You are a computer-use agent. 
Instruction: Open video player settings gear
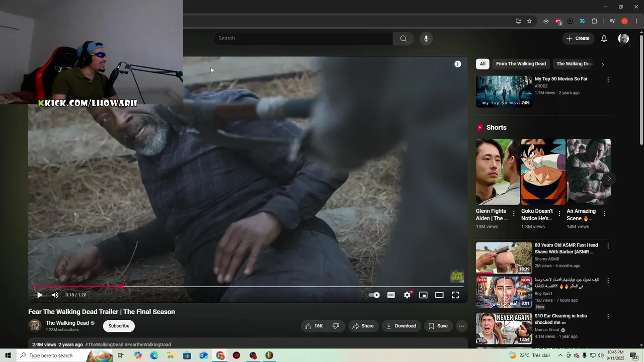point(407,295)
